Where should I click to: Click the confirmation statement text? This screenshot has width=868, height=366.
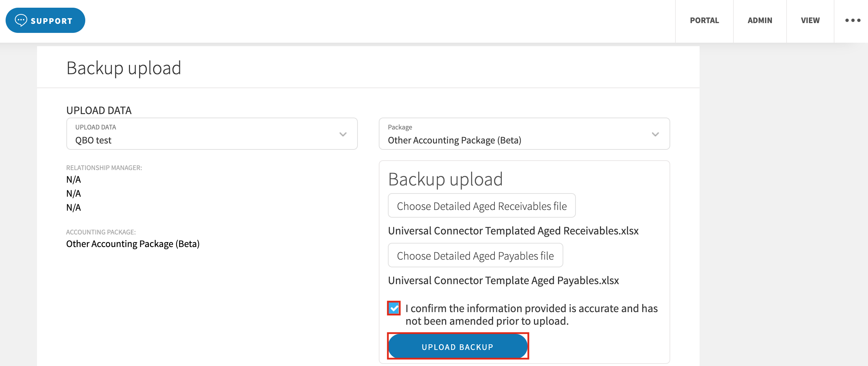tap(531, 315)
